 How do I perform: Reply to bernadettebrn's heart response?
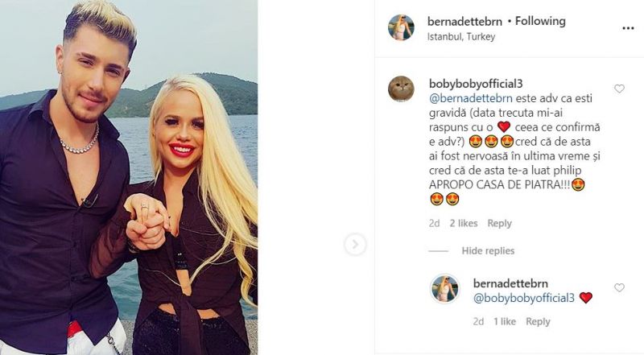[x=538, y=321]
